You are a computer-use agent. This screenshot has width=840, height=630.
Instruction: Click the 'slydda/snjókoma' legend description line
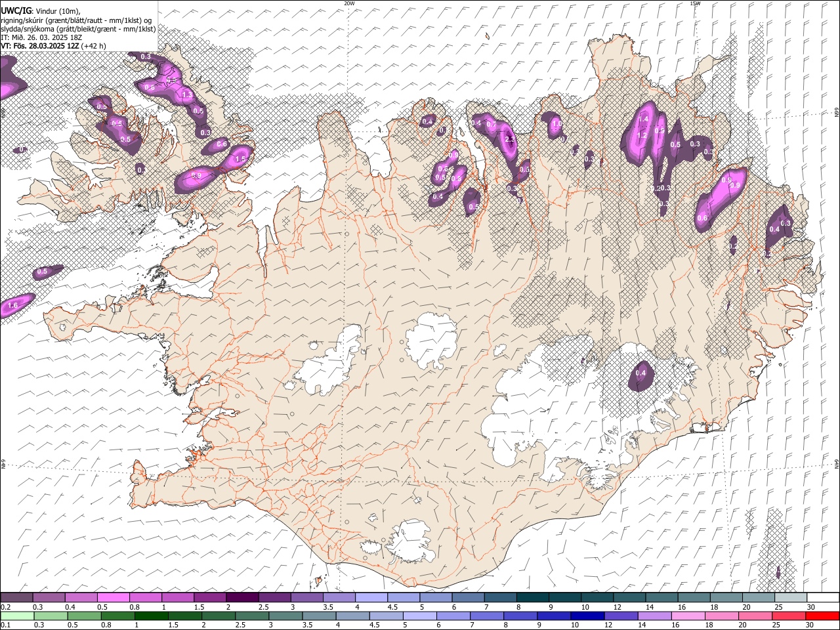[77, 29]
